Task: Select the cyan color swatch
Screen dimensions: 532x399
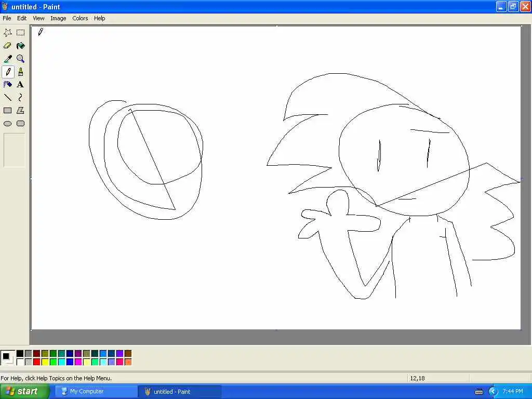Action: tap(61, 362)
